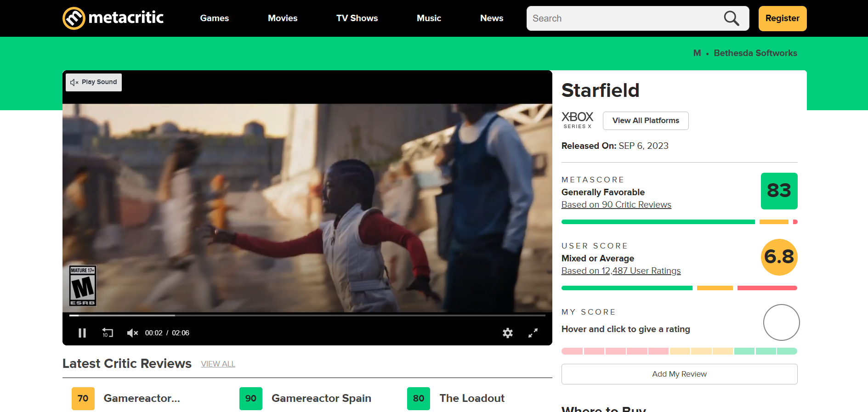Click the 90 score badge
The image size is (868, 412).
click(251, 399)
